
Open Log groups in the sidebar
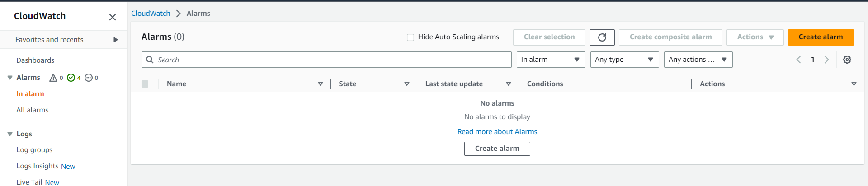34,150
